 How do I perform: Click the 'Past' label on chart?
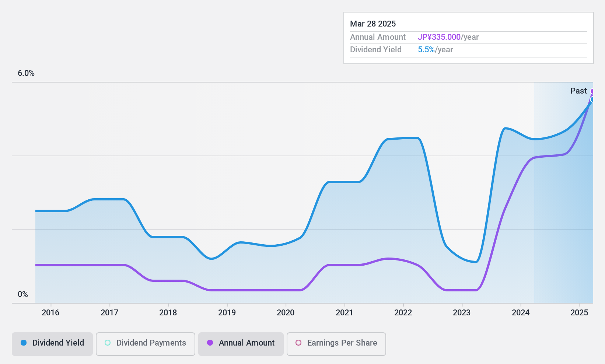578,91
